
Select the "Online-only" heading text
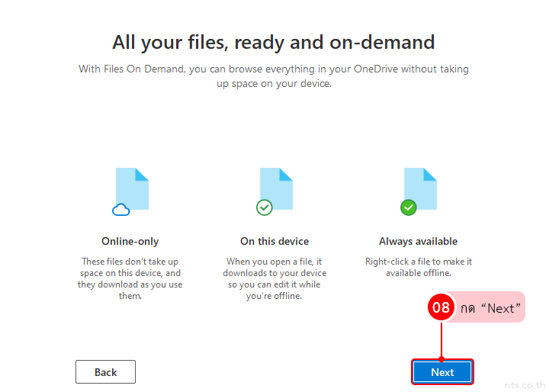point(130,241)
